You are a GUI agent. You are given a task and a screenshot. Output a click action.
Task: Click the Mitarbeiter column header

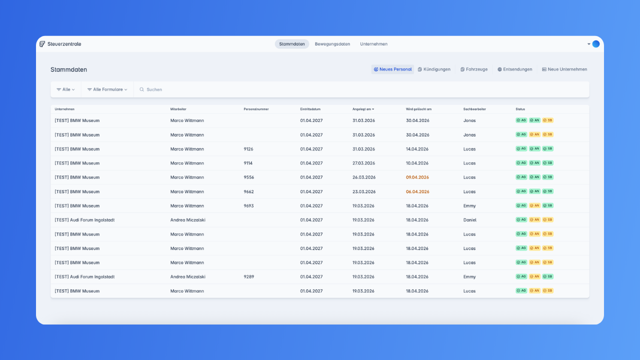178,109
